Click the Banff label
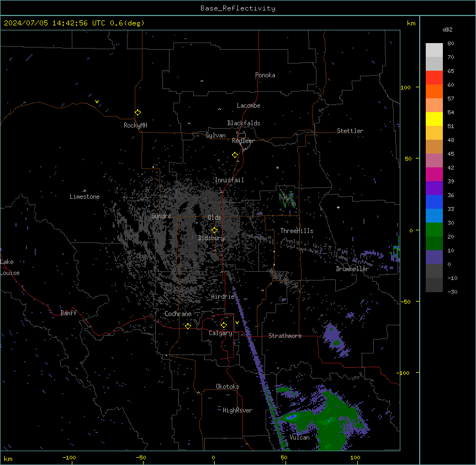476x465 pixels. [68, 313]
